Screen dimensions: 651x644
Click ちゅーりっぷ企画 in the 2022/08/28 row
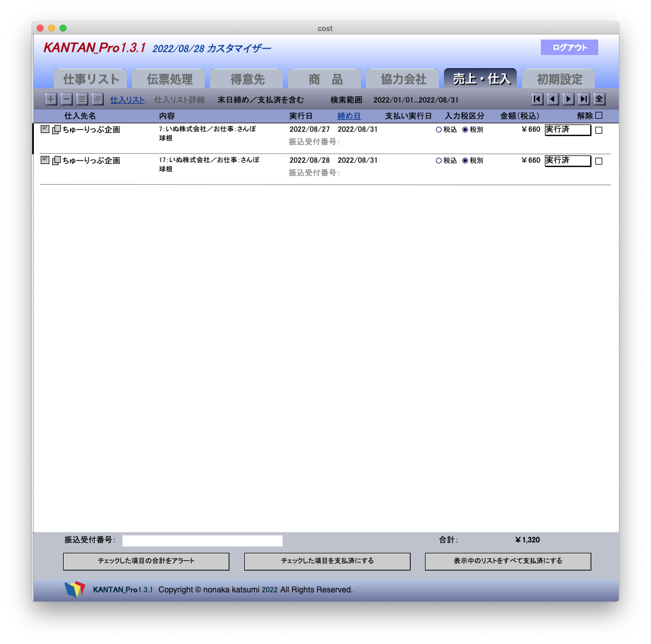coord(91,160)
